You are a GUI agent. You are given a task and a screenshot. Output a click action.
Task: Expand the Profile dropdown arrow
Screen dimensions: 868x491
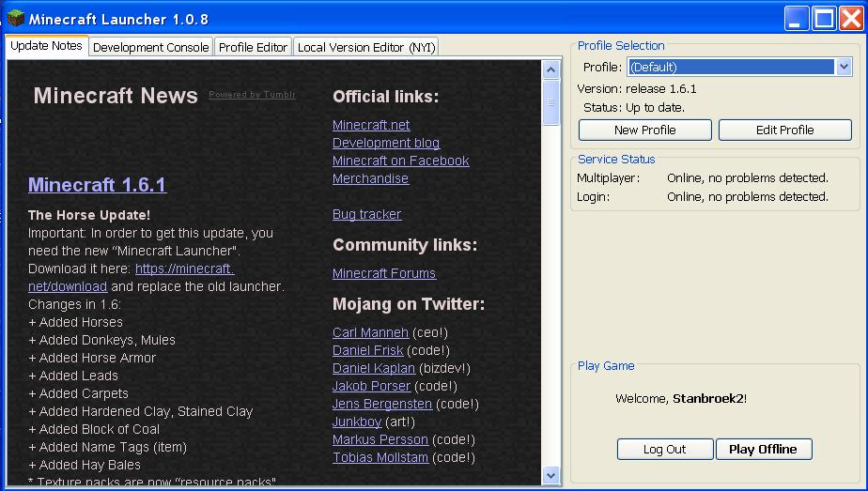pos(843,67)
